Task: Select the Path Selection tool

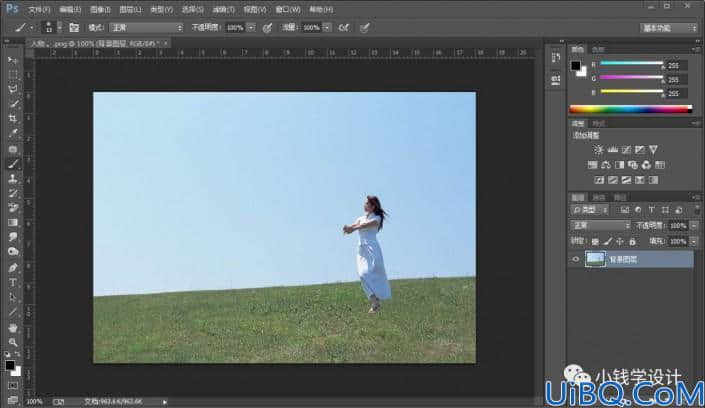Action: pyautogui.click(x=13, y=297)
